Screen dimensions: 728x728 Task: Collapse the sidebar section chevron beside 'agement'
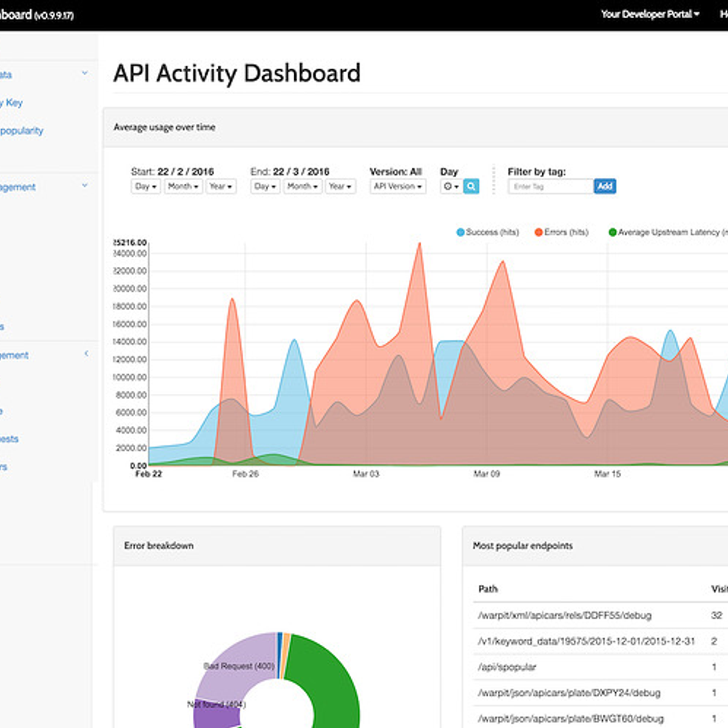tap(85, 186)
